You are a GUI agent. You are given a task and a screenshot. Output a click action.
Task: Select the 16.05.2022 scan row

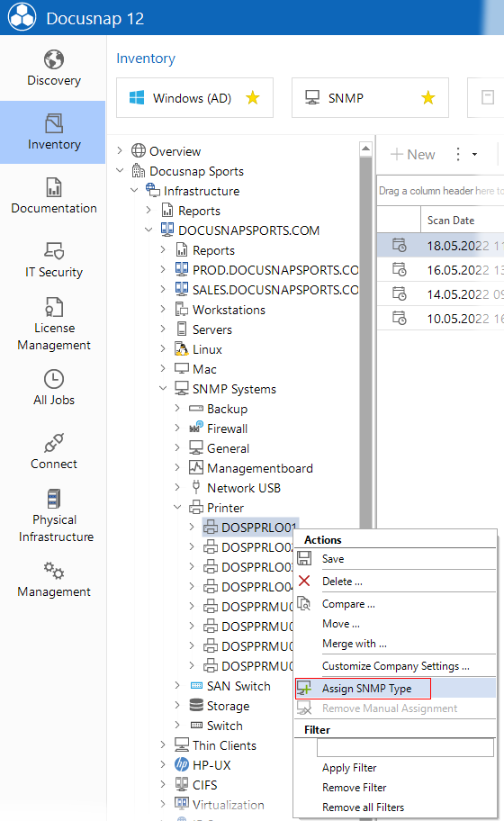point(440,270)
